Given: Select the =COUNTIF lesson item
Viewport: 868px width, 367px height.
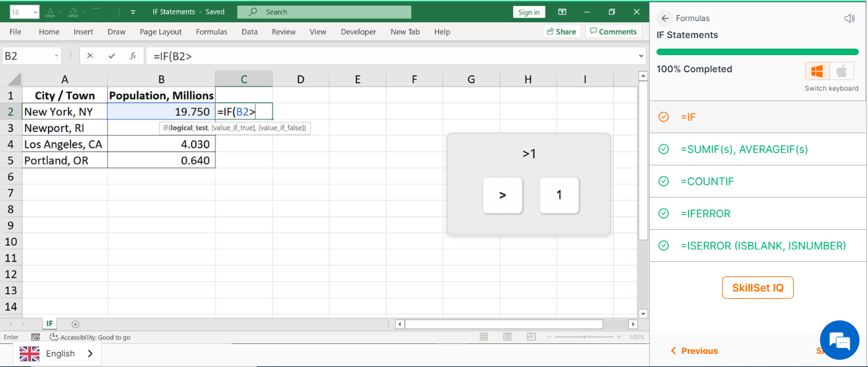Looking at the screenshot, I should pos(707,181).
